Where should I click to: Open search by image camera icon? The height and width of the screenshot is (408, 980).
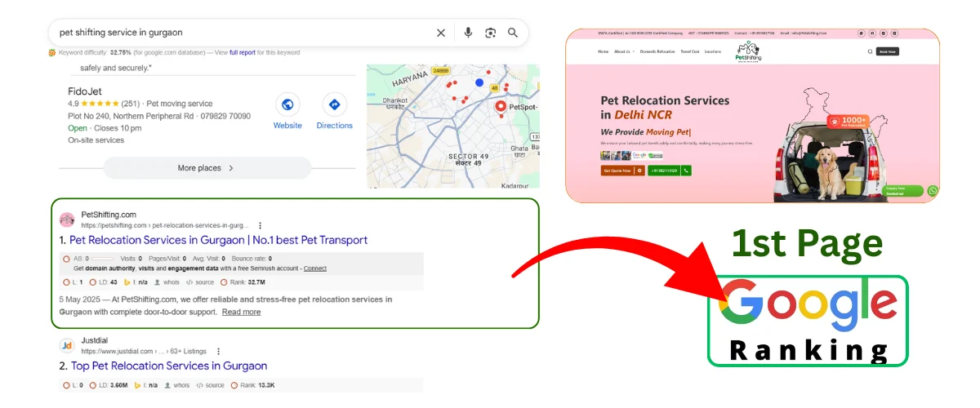click(490, 33)
